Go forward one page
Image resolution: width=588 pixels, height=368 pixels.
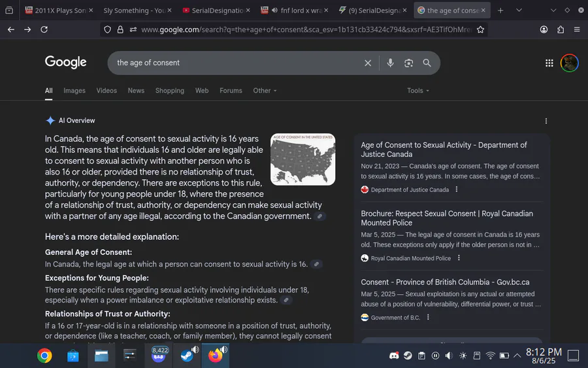coord(27,29)
